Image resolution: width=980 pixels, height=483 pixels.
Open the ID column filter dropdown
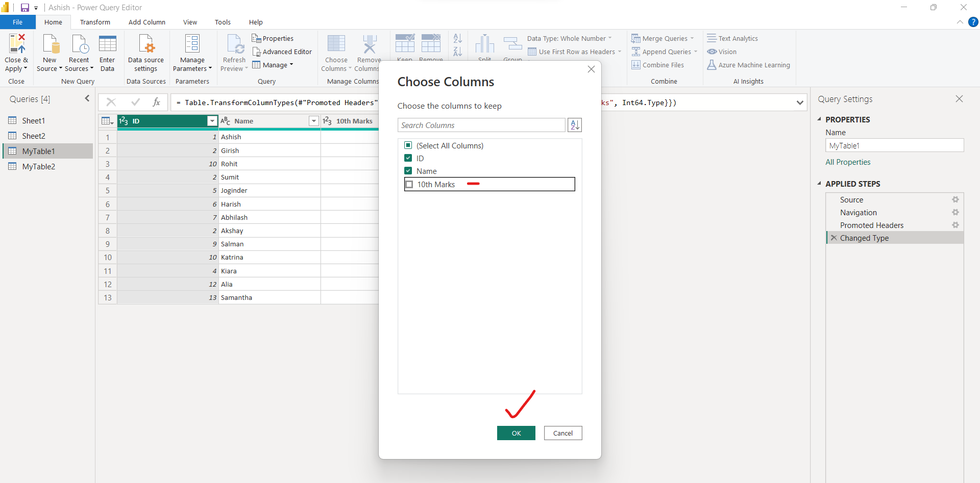pos(211,121)
